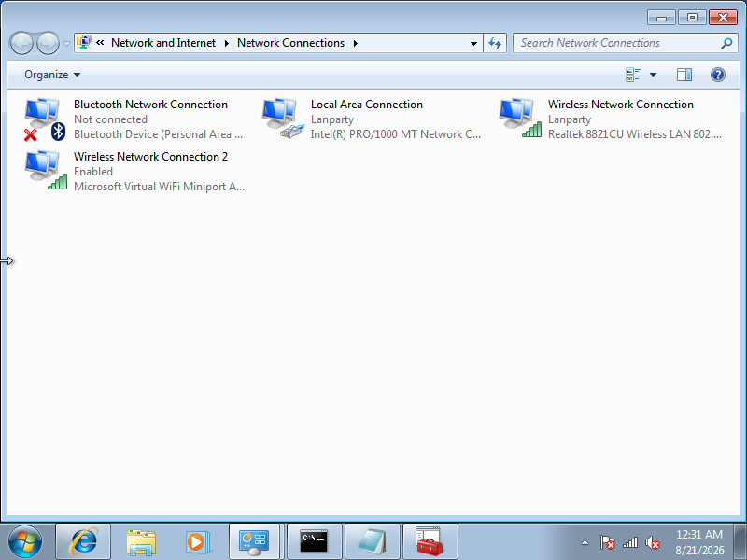Click the muted volume tray icon

[652, 542]
